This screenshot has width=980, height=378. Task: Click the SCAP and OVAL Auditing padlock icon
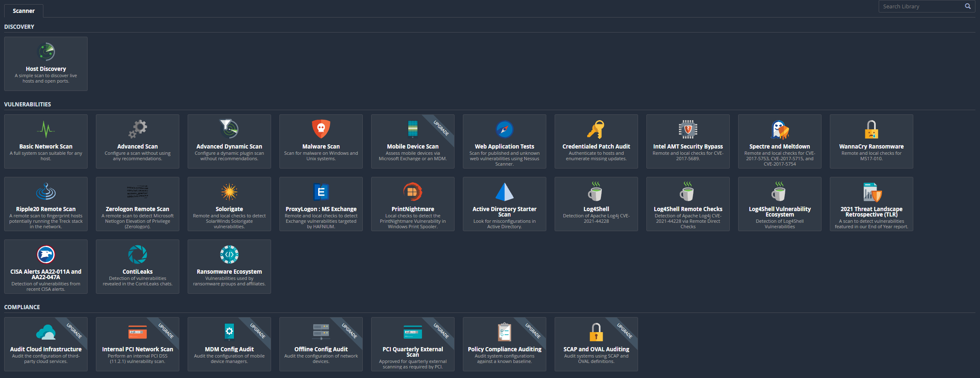[x=596, y=332]
